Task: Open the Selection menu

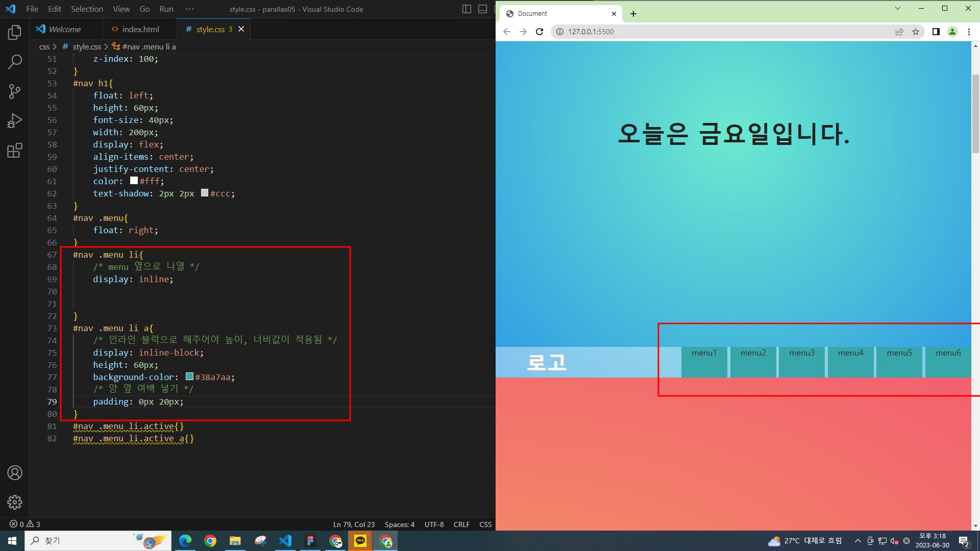Action: [x=87, y=9]
